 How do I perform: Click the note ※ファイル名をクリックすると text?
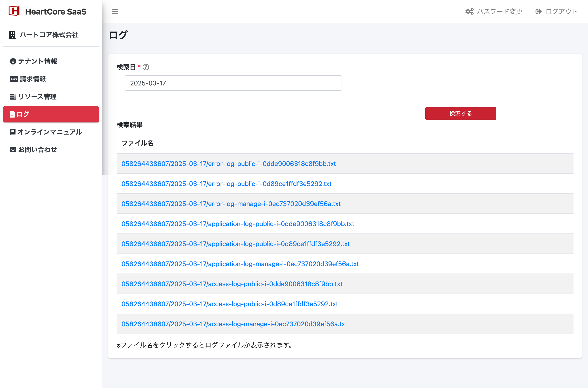[x=205, y=345]
